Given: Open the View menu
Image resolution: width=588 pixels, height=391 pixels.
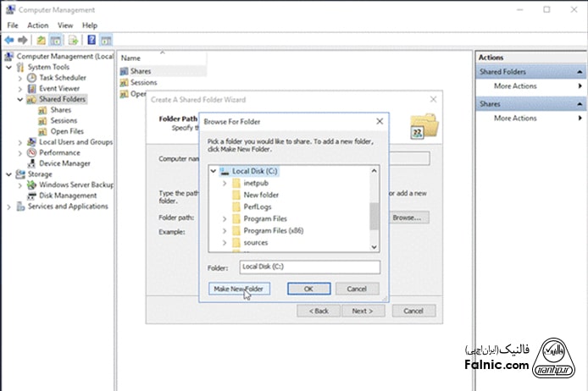Looking at the screenshot, I should pyautogui.click(x=65, y=25).
